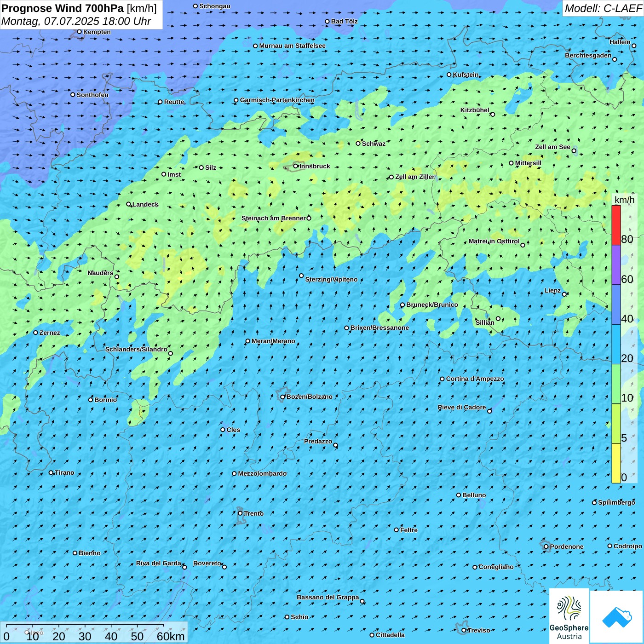Click the blue cloud logo bottom right
Image resolution: width=644 pixels, height=644 pixels.
616,617
